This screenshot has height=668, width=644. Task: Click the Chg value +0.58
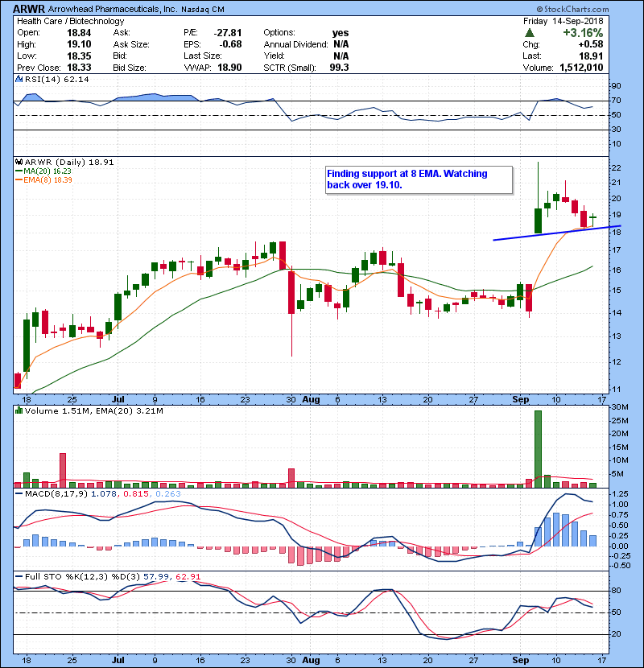click(x=591, y=44)
